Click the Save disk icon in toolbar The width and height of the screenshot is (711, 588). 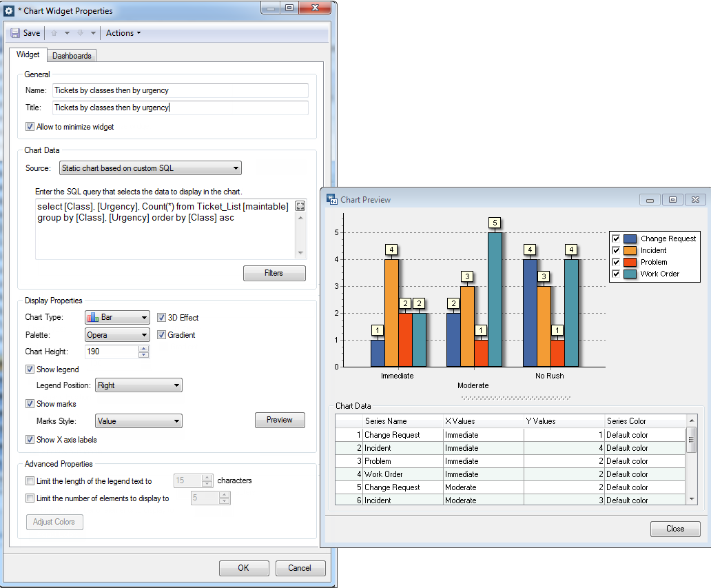[15, 33]
